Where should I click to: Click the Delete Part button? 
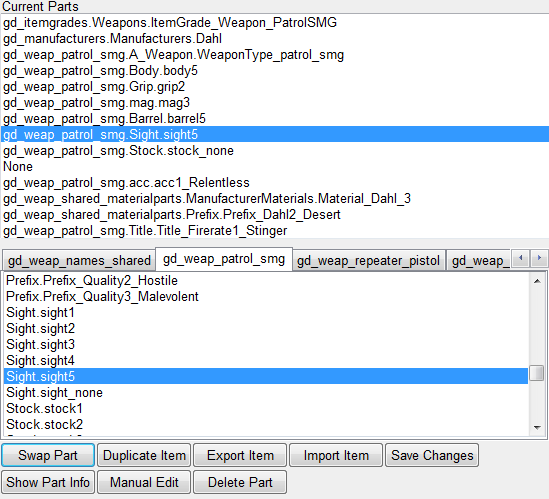pyautogui.click(x=240, y=482)
